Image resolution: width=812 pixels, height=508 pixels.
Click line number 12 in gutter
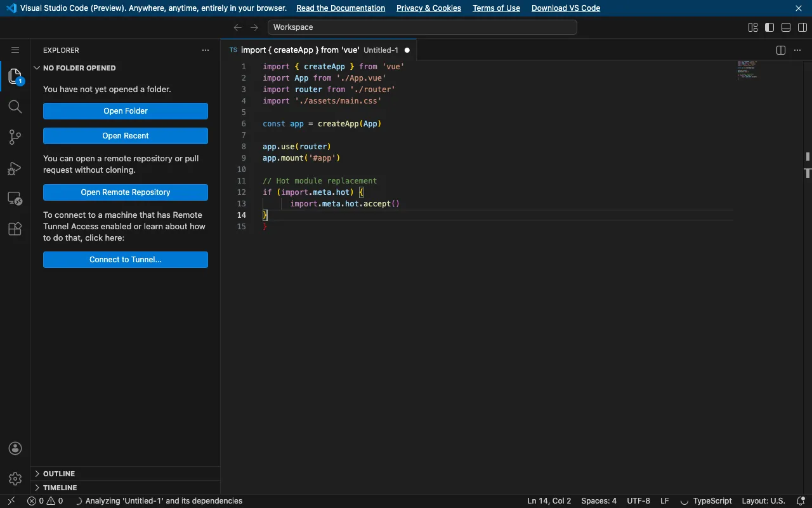click(241, 192)
